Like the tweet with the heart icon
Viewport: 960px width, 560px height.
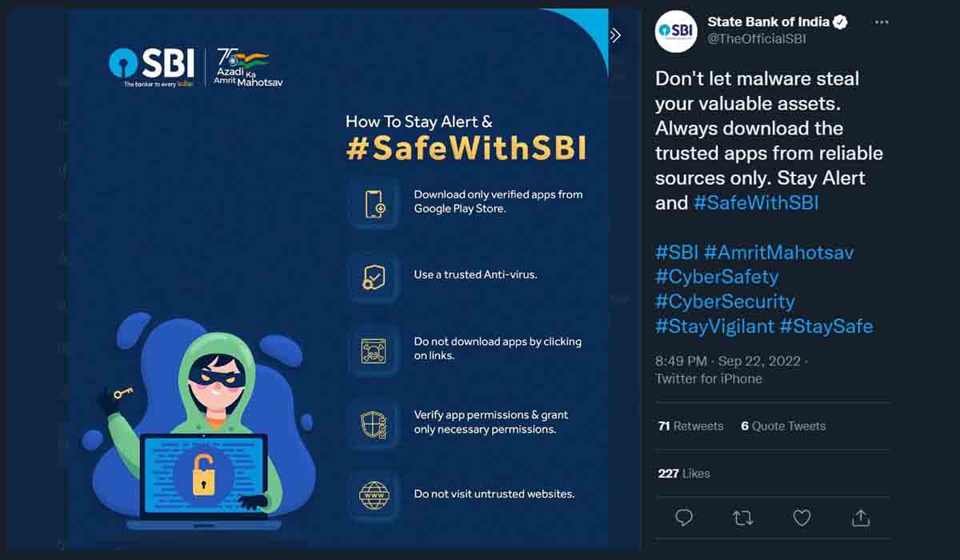coord(802,518)
